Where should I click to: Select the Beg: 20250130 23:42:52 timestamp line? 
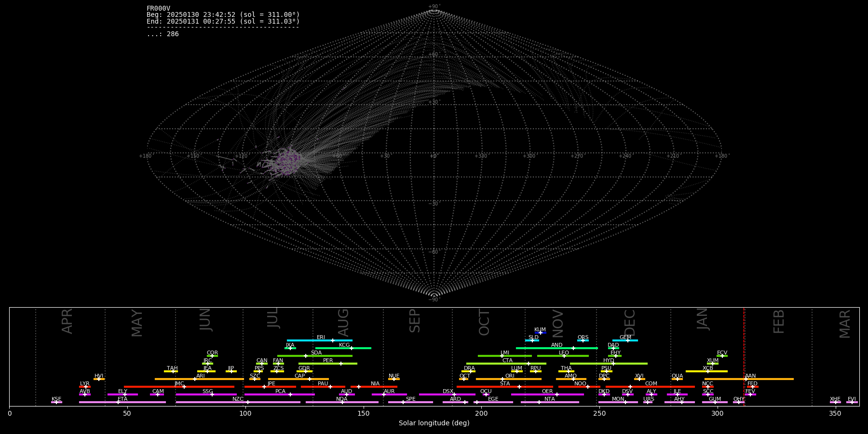[223, 15]
